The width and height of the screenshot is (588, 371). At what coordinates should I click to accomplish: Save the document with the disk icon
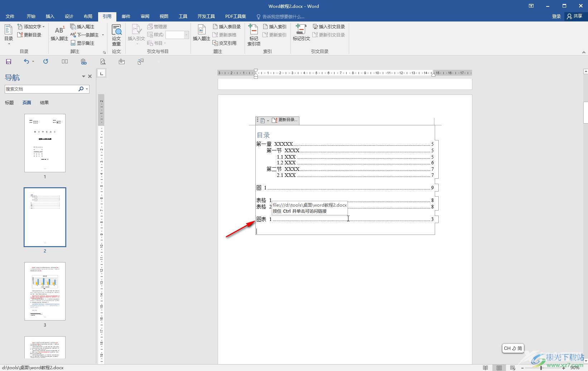coord(9,62)
